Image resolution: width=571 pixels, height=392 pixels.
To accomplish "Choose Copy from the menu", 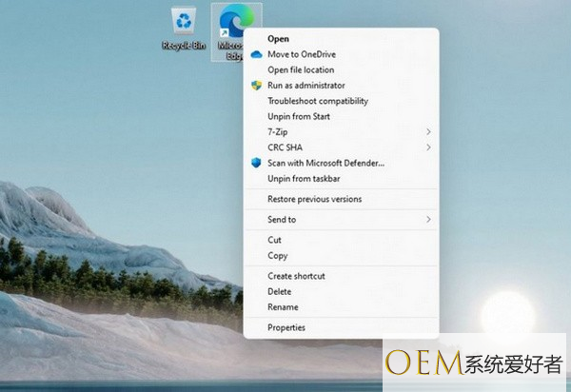I will (278, 256).
